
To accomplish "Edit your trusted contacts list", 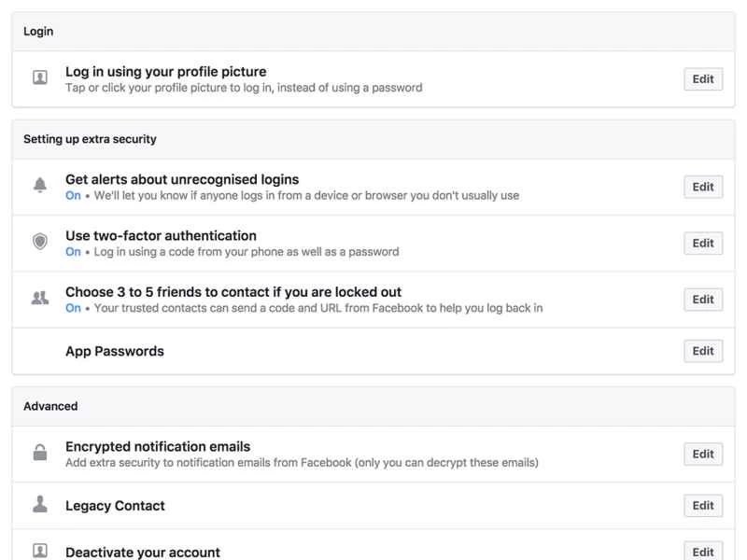I will 702,299.
